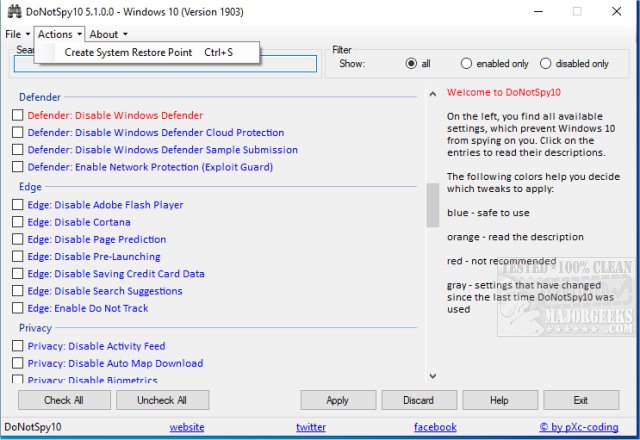Click the Uncheck All button
Image resolution: width=640 pixels, height=440 pixels.
[x=162, y=400]
